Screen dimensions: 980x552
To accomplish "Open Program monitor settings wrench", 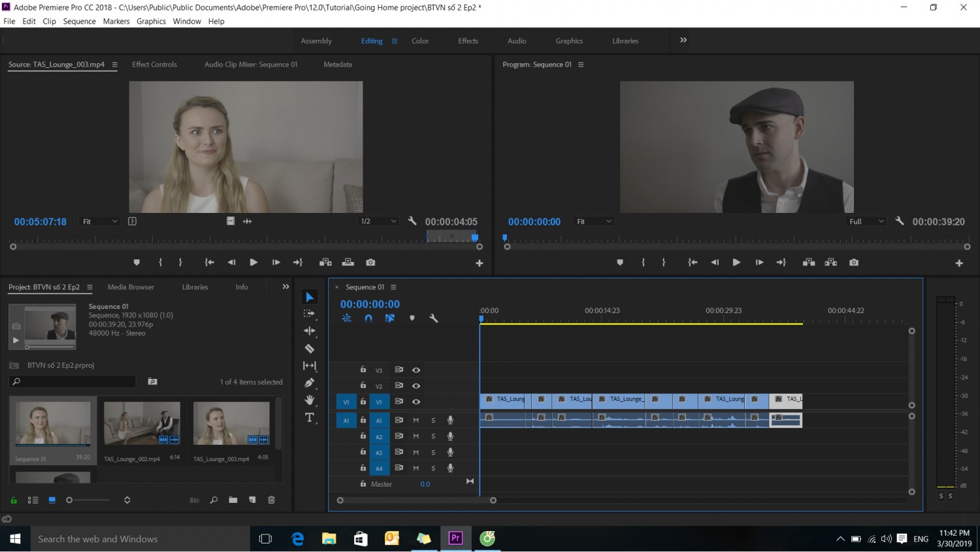I will 900,221.
